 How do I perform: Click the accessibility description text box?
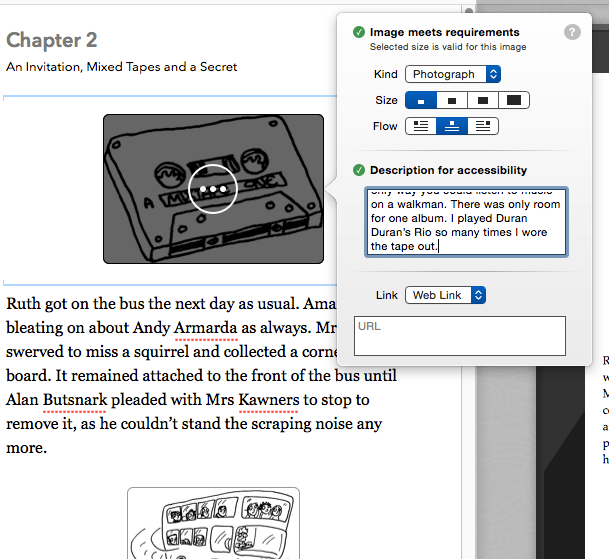pos(465,220)
